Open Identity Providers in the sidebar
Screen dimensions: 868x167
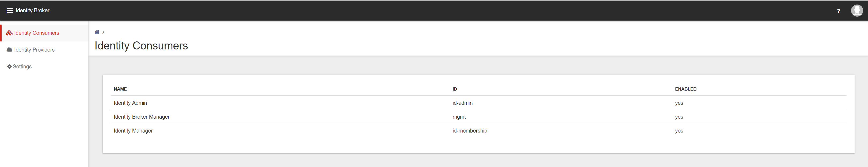tap(34, 50)
